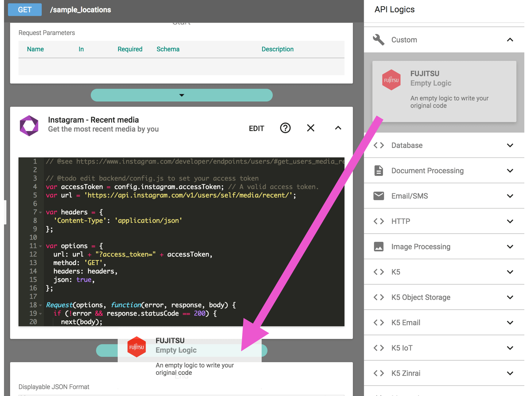532x396 pixels.
Task: Expand the K5 Object Storage chevron
Action: click(x=510, y=297)
